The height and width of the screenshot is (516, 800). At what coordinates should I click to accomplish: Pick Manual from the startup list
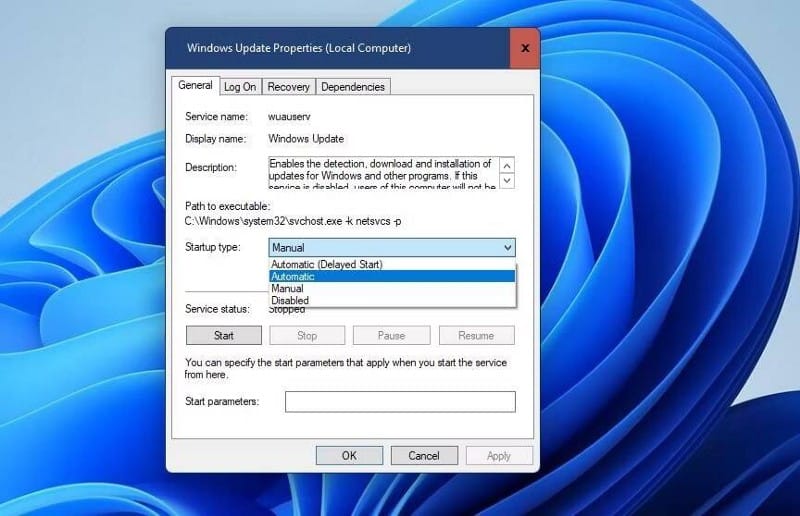[x=392, y=288]
